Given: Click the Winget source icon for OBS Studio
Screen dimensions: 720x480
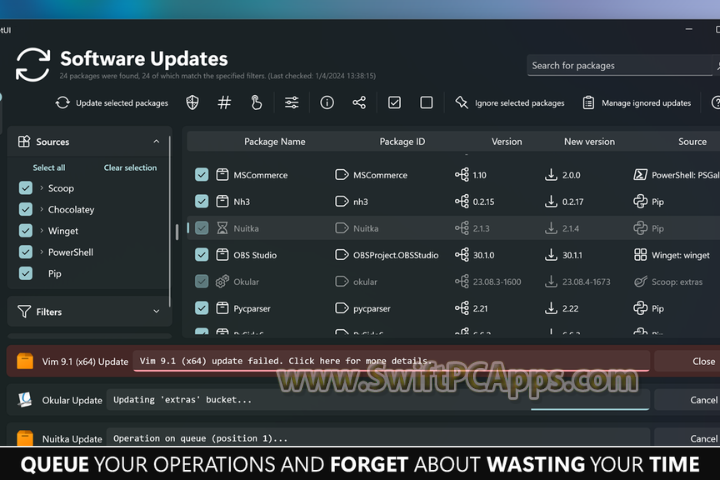Looking at the screenshot, I should [x=640, y=254].
